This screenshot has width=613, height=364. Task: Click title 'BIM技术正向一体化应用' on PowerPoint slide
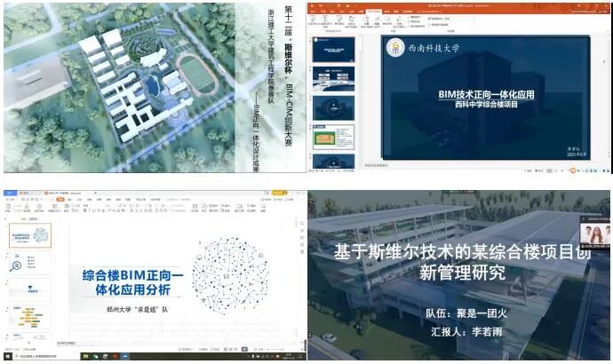[x=486, y=94]
